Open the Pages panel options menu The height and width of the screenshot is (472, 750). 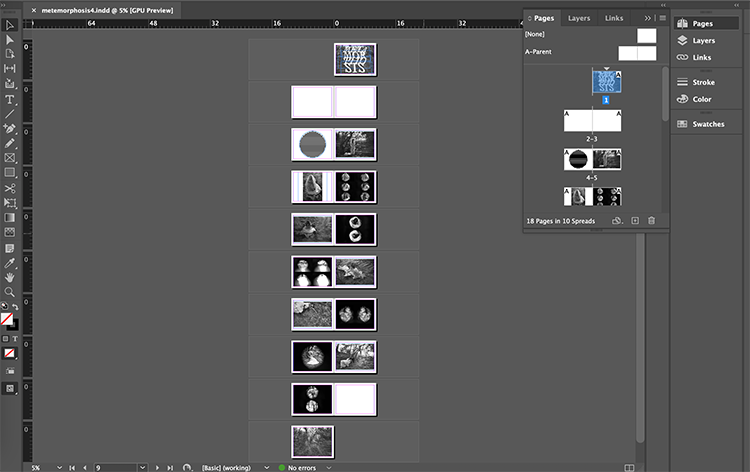pyautogui.click(x=661, y=18)
